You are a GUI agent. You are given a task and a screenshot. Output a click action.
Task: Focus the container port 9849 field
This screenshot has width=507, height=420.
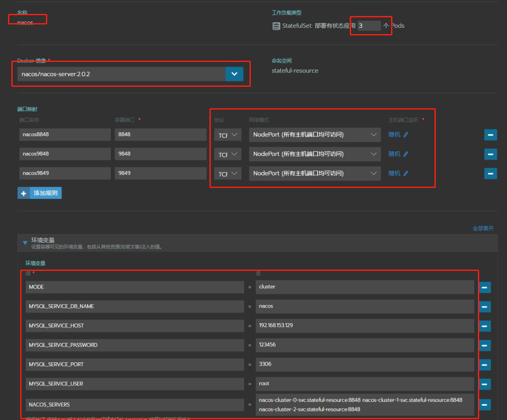click(x=160, y=174)
